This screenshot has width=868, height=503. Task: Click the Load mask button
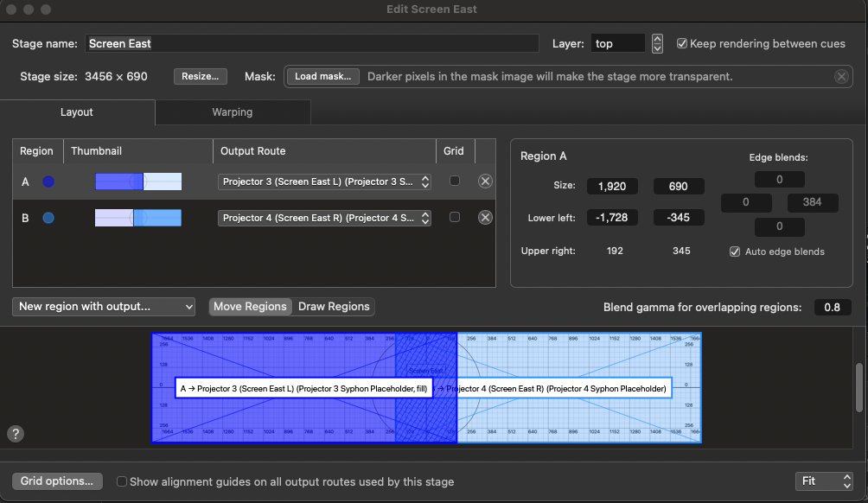[322, 77]
